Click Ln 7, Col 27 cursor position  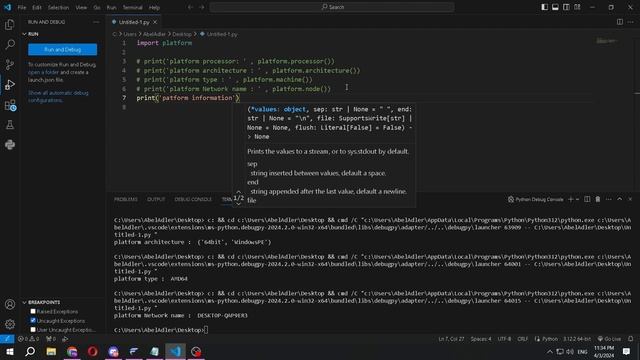pyautogui.click(x=451, y=339)
